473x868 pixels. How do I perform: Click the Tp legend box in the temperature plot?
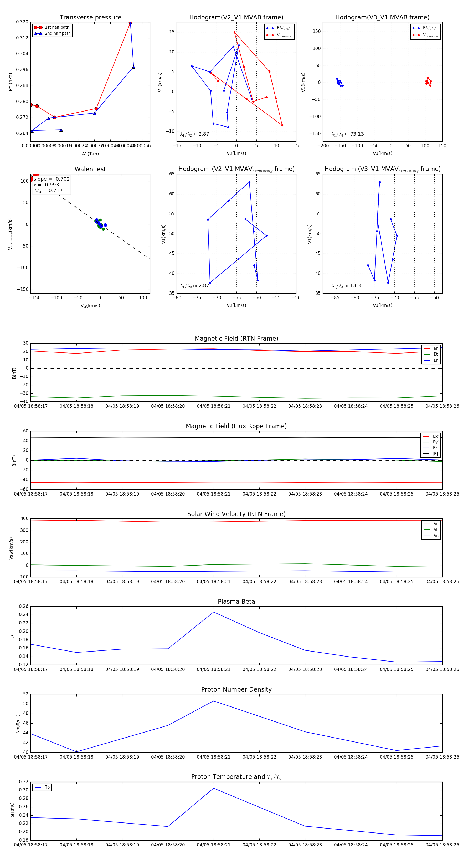[x=42, y=788]
